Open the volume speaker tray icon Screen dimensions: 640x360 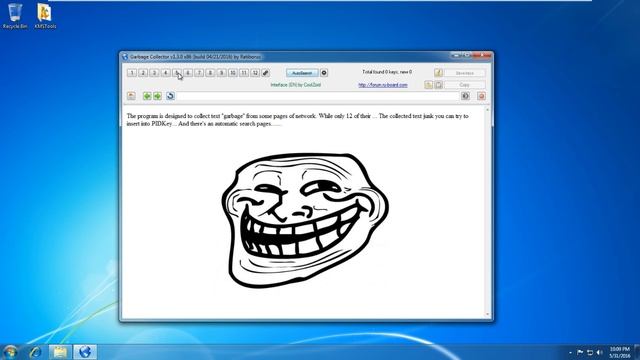coord(599,352)
